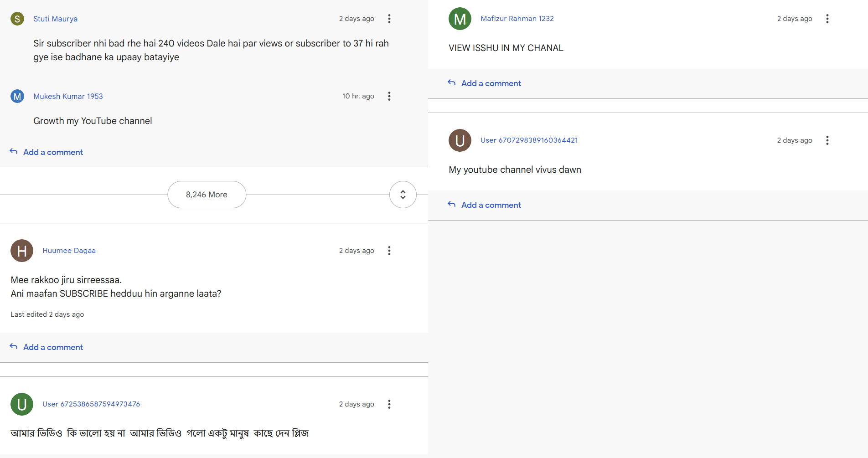Click '2 days ago' timestamp on Huumee Dagaa's post

click(x=356, y=251)
